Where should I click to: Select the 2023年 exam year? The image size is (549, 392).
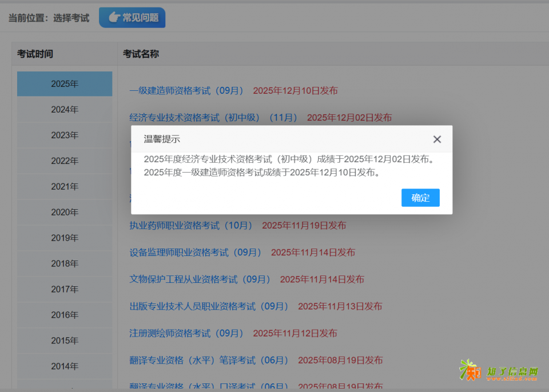tap(65, 135)
